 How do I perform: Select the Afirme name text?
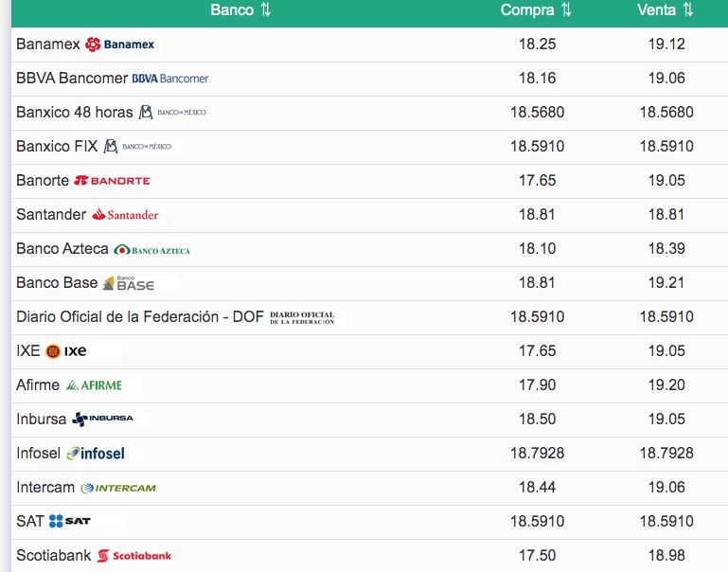(x=38, y=384)
